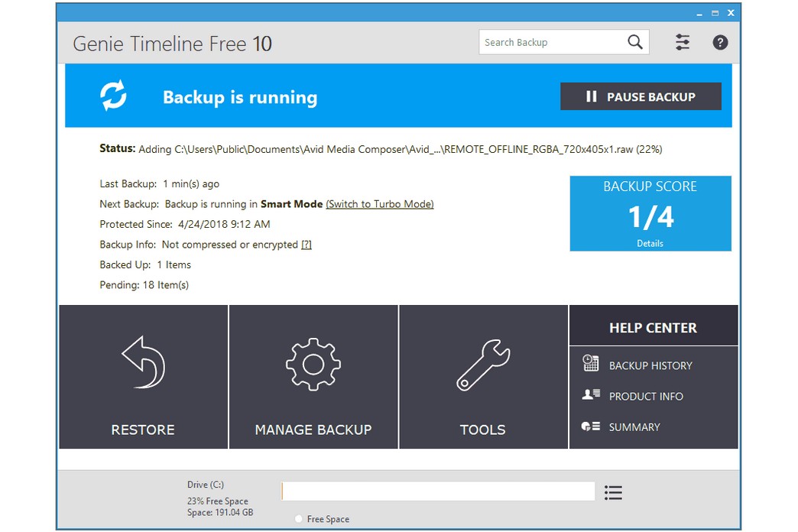Open the [?] backup info help link

coord(306,245)
